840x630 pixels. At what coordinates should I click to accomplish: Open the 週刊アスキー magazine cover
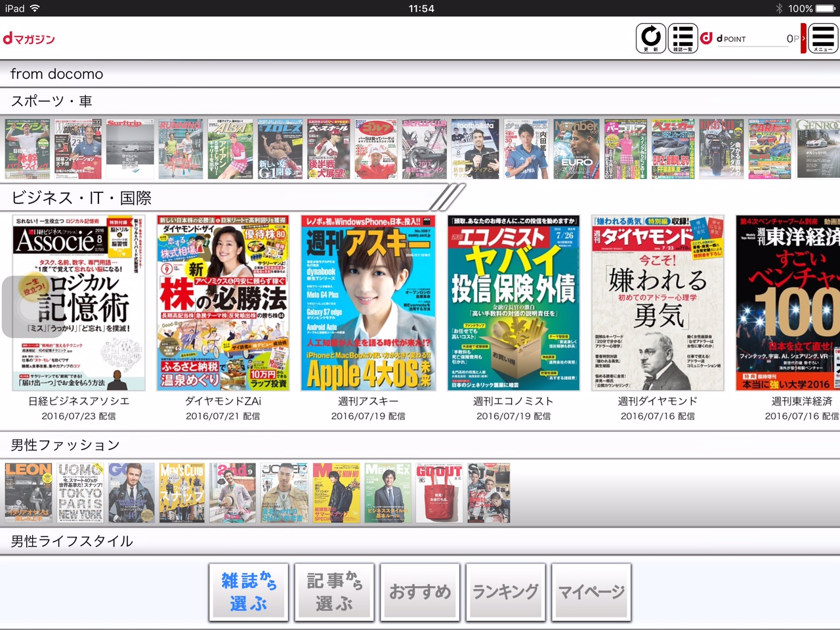[368, 303]
